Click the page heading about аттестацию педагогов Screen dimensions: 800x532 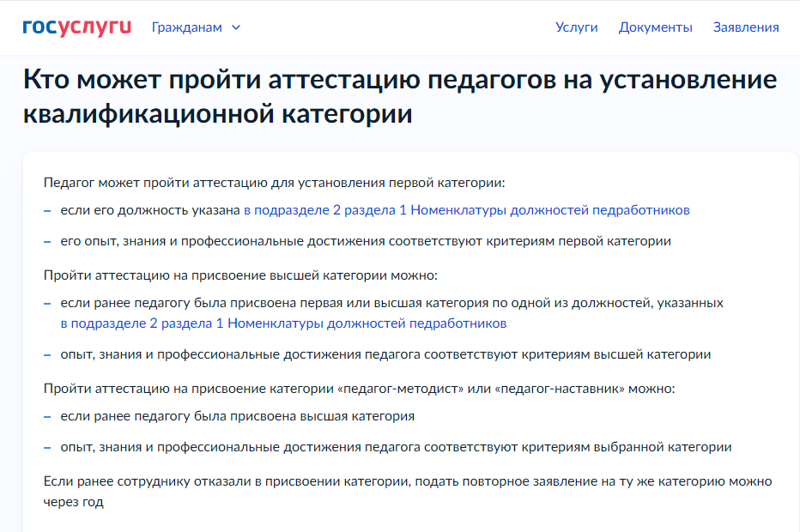tap(400, 96)
